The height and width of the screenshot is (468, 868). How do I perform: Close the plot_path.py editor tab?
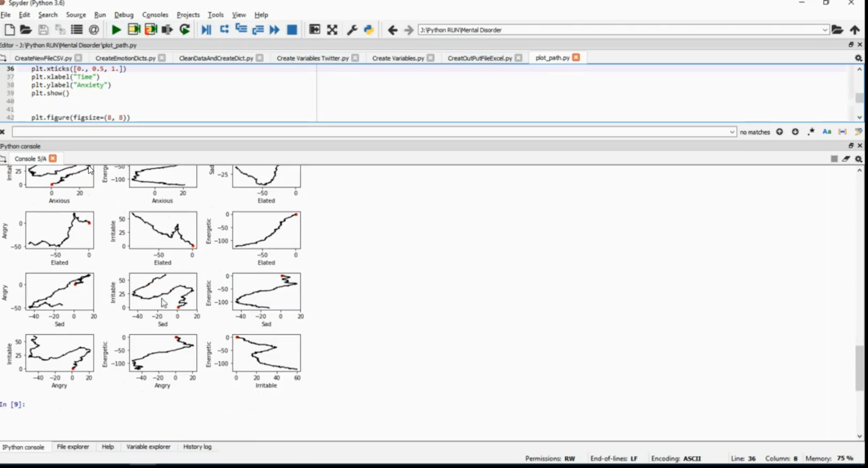click(576, 57)
